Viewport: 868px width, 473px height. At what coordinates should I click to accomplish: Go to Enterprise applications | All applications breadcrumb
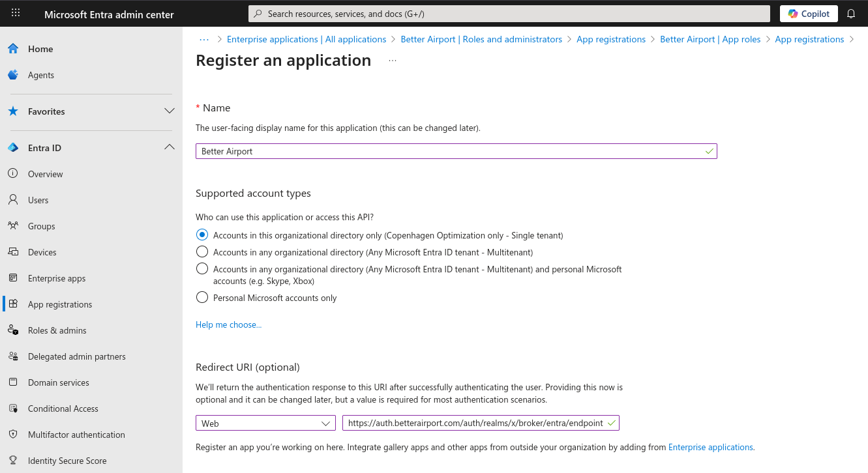click(307, 39)
